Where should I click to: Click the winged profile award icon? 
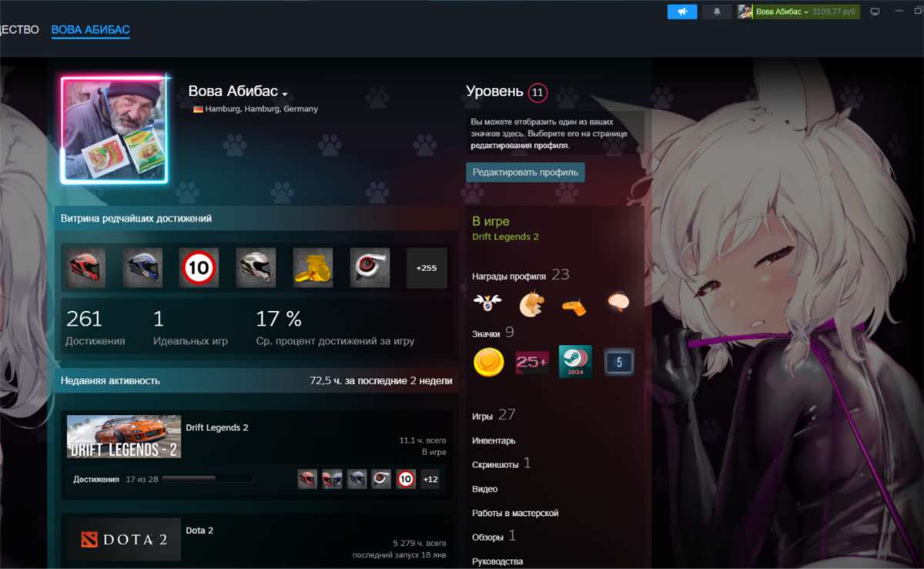pyautogui.click(x=487, y=303)
